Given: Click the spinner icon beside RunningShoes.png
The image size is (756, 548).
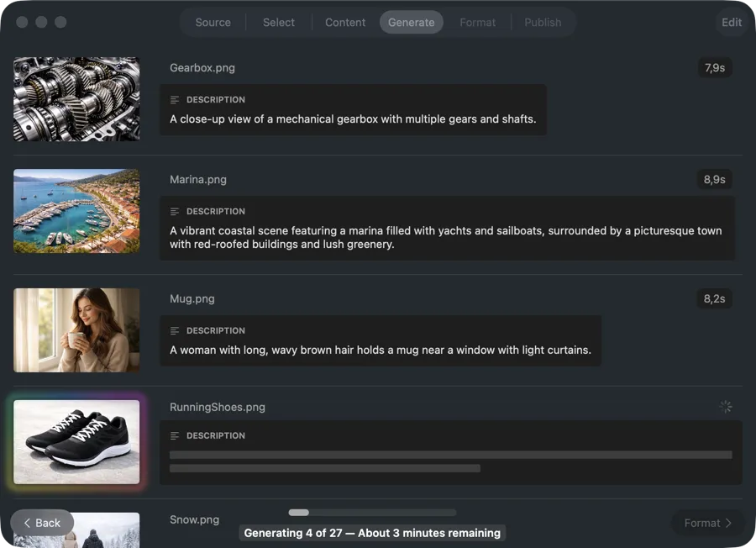Looking at the screenshot, I should (x=726, y=407).
